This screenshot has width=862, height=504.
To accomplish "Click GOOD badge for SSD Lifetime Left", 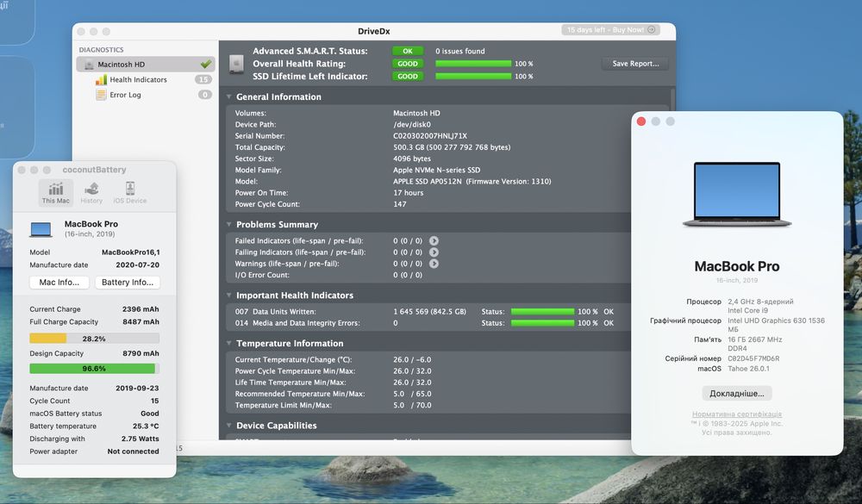I will 408,77.
